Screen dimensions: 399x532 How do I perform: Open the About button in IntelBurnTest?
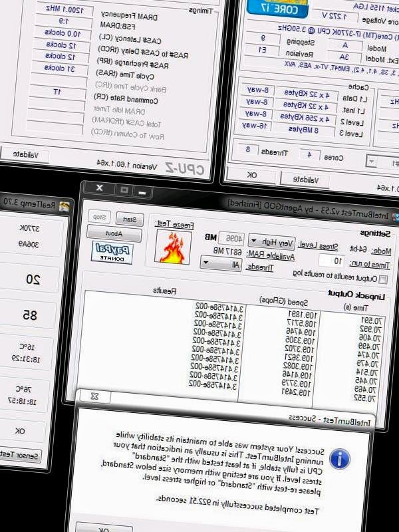tap(114, 233)
